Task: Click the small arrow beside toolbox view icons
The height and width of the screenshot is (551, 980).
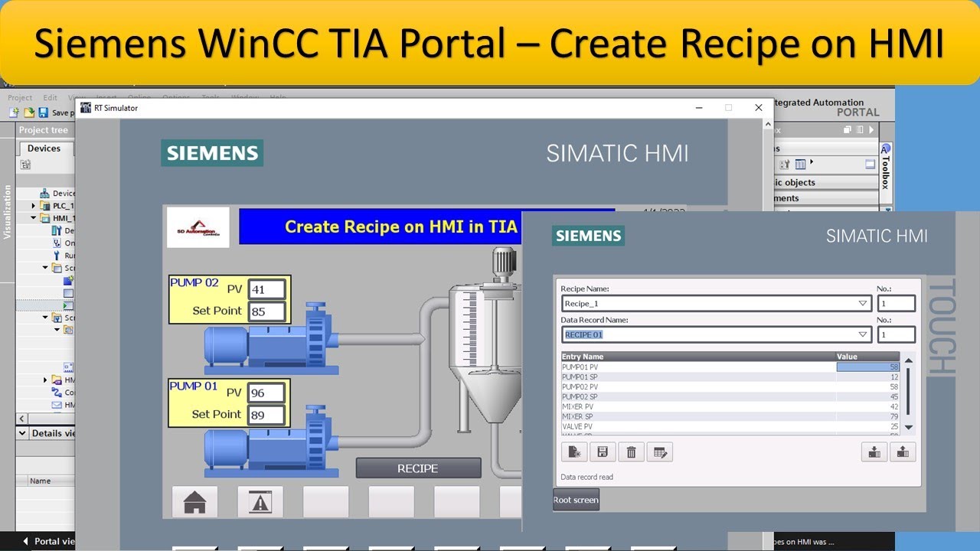Action: point(812,162)
